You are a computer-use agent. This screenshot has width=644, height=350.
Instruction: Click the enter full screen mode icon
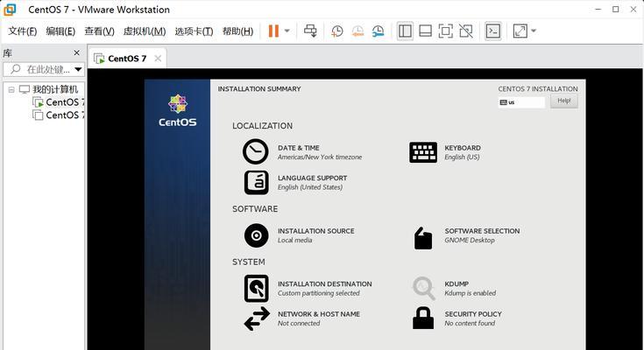(446, 31)
